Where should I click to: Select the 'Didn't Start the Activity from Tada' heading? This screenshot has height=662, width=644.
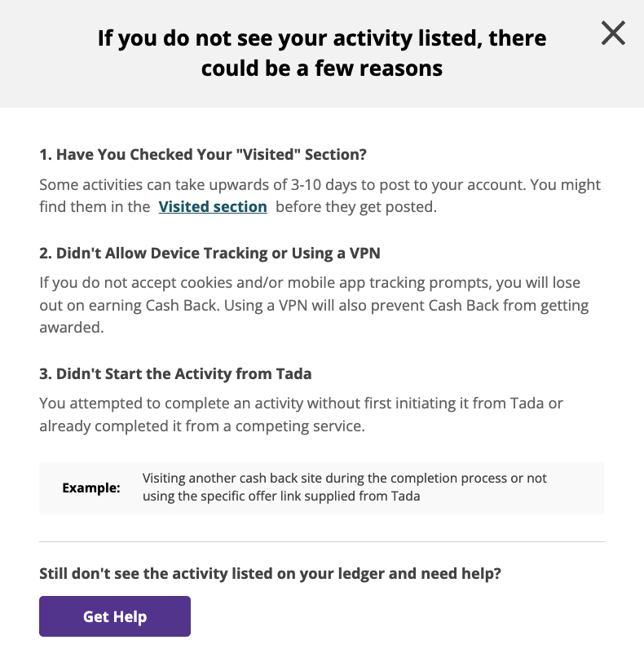point(175,373)
